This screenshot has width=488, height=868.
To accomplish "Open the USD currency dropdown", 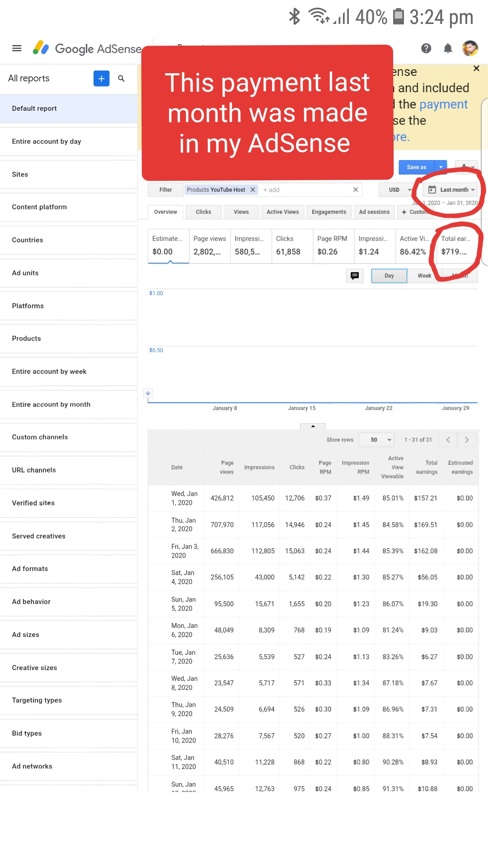I will [400, 190].
